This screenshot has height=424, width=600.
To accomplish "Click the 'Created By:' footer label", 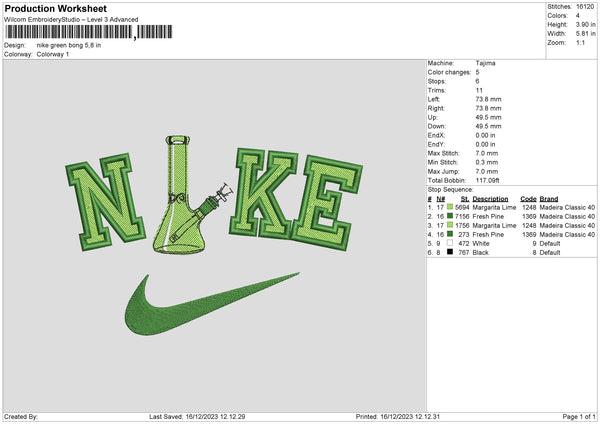I will tap(21, 416).
